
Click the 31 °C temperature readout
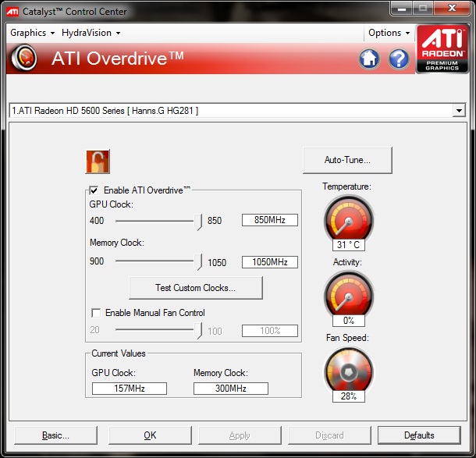coord(349,245)
